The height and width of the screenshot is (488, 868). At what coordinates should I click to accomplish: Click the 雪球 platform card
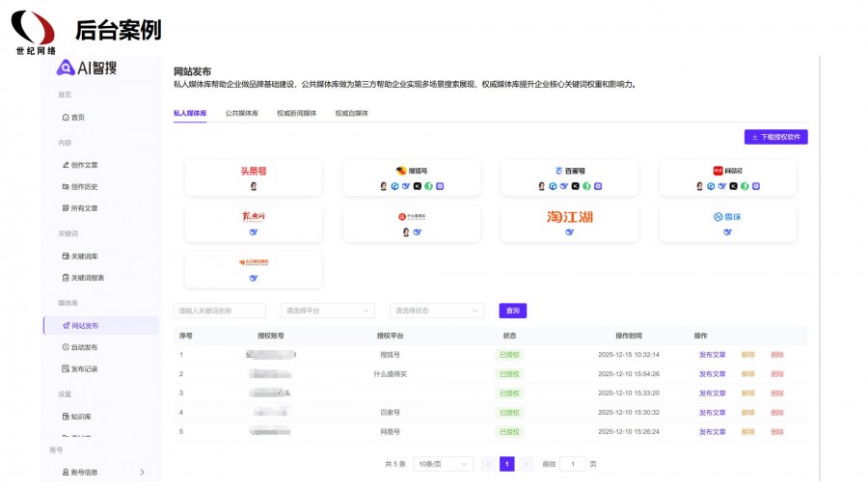727,223
